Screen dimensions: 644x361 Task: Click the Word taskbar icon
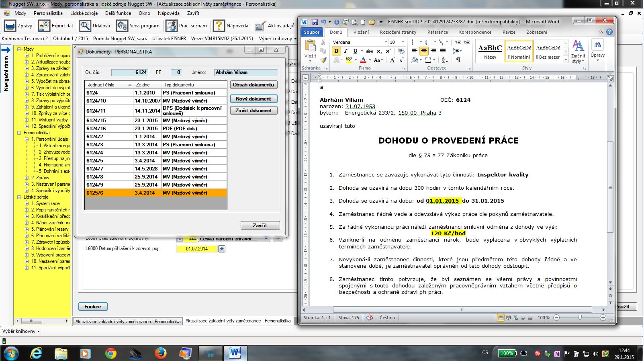click(x=235, y=353)
